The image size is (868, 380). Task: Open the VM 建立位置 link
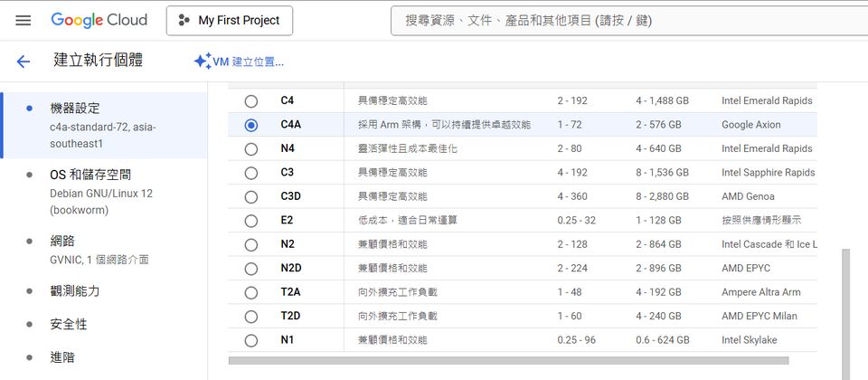pos(248,62)
